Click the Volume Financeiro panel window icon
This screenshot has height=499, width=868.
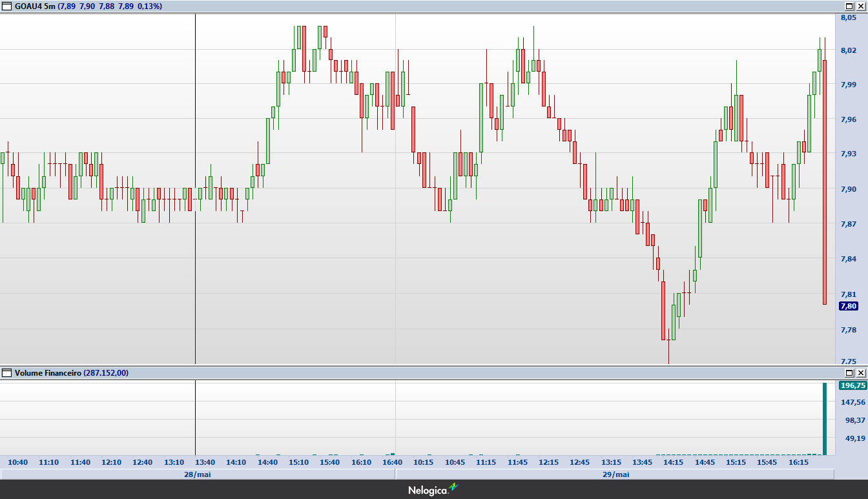(7, 372)
